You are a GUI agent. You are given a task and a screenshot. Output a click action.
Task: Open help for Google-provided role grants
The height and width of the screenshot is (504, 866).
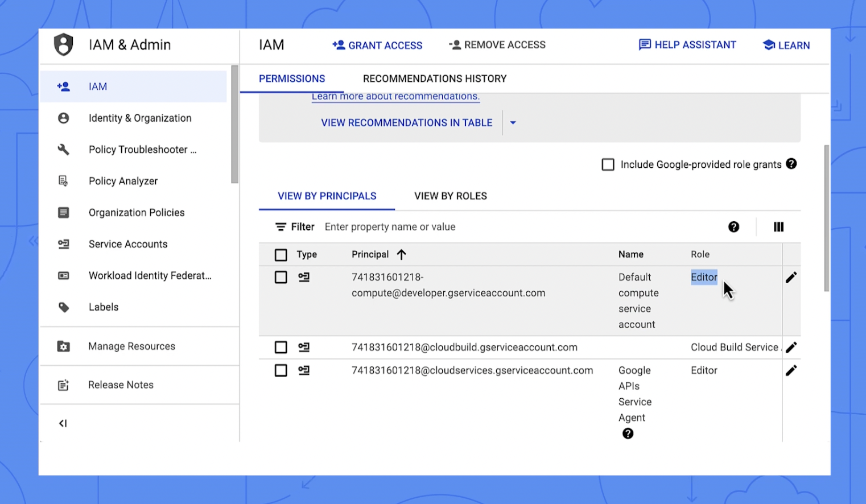click(791, 164)
